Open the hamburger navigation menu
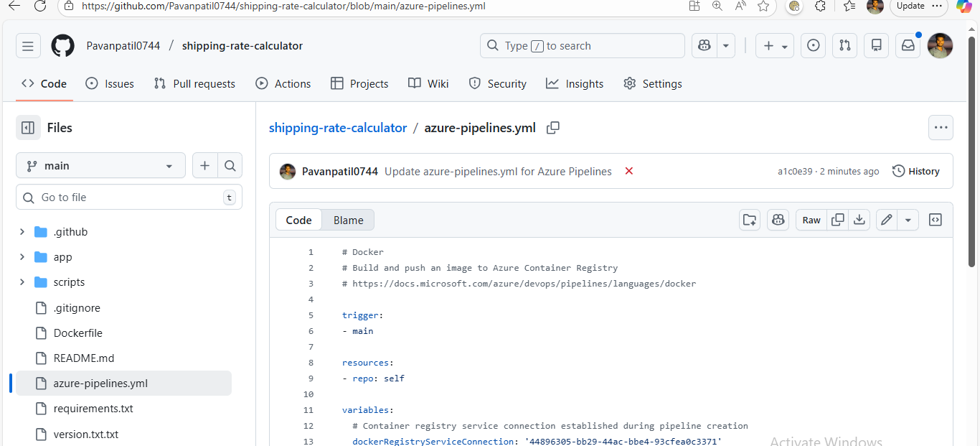The width and height of the screenshot is (980, 446). (x=28, y=46)
